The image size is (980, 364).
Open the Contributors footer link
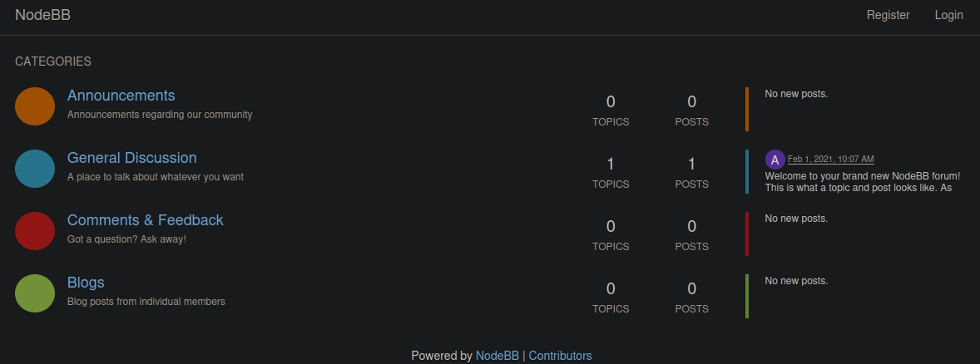(x=560, y=356)
